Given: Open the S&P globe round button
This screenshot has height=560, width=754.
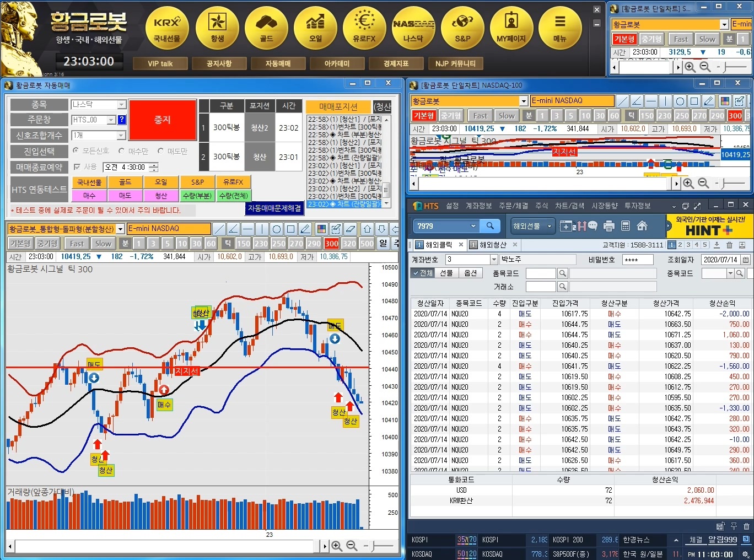Looking at the screenshot, I should pyautogui.click(x=462, y=28).
